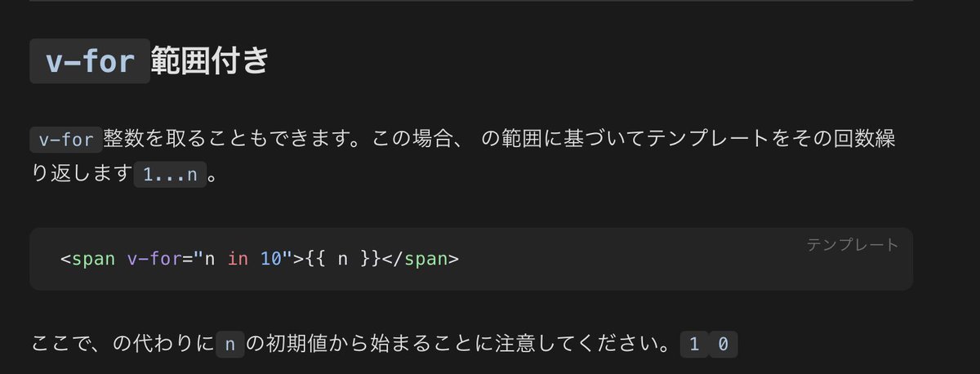The height and width of the screenshot is (374, 980).
Task: Click the opening "span" tag name in code
Action: click(x=93, y=259)
